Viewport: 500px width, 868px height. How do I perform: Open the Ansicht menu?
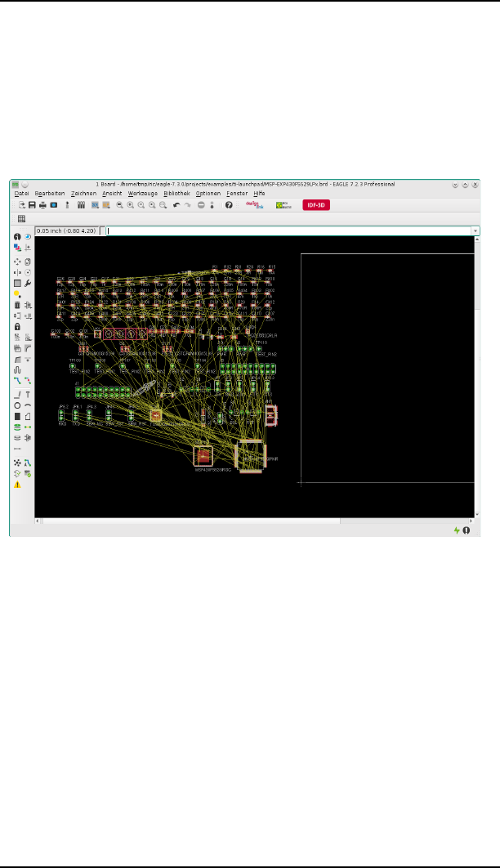pos(112,194)
